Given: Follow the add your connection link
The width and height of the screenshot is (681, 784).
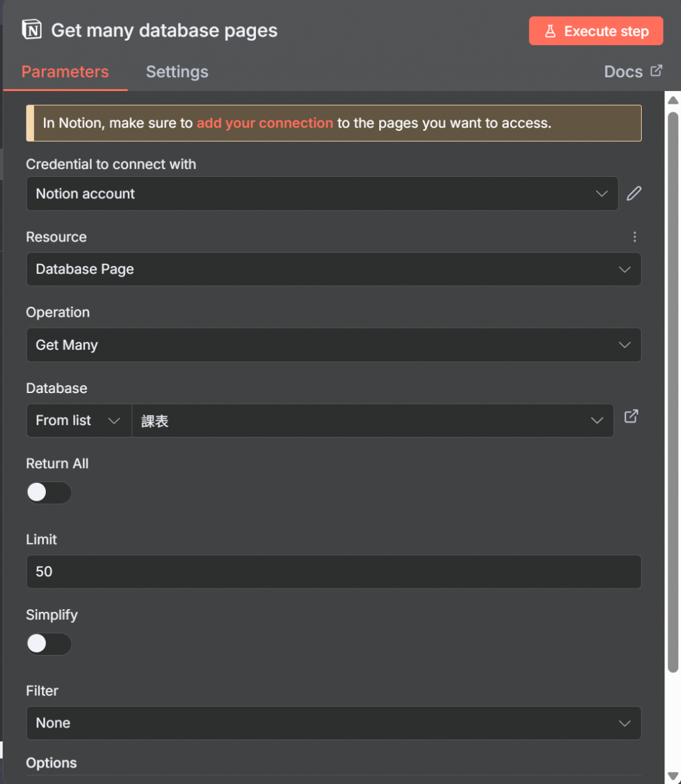Looking at the screenshot, I should (265, 123).
